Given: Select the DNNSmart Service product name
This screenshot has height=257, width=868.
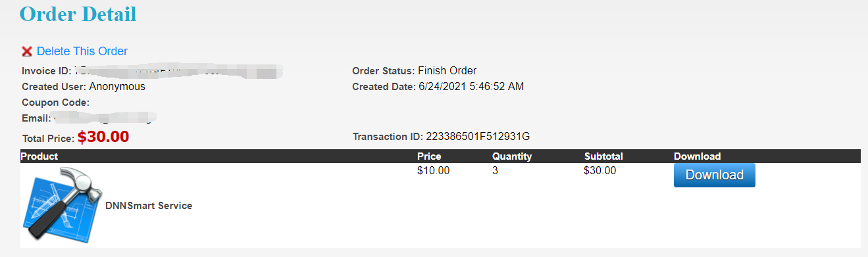Looking at the screenshot, I should coord(149,206).
